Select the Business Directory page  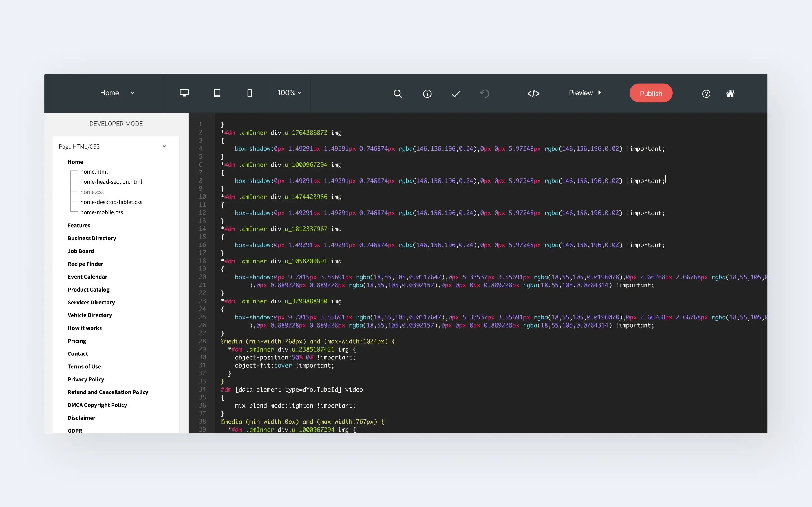[x=92, y=238]
